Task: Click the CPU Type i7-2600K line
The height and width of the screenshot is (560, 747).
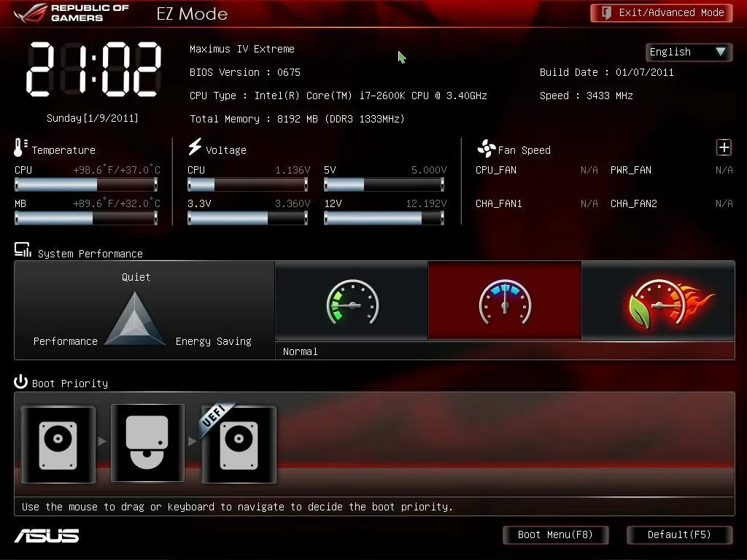Action: pyautogui.click(x=338, y=96)
